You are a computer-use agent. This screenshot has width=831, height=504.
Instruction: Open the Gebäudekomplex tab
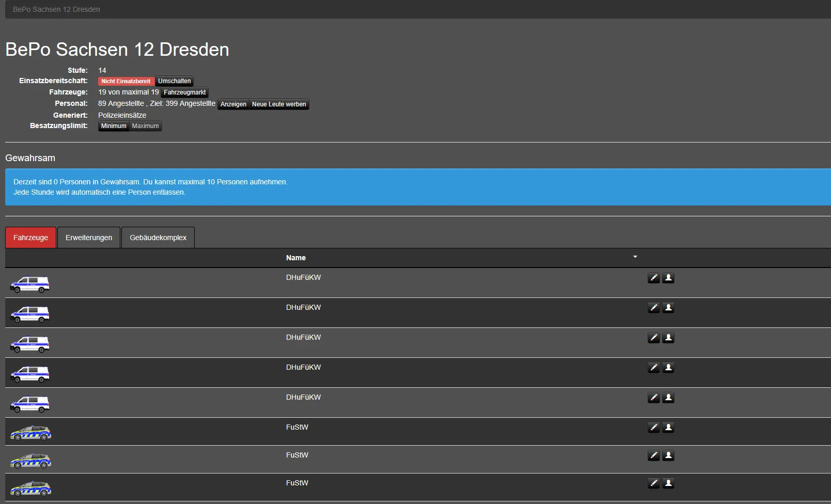tap(158, 238)
